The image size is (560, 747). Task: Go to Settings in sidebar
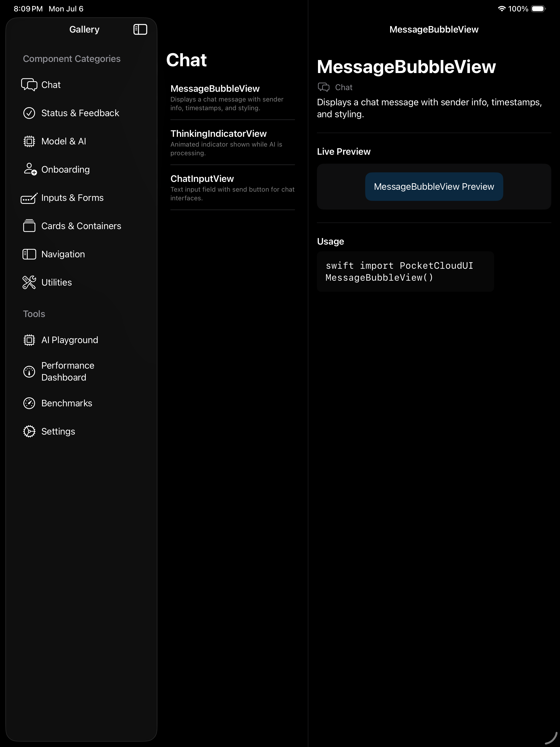coord(81,431)
